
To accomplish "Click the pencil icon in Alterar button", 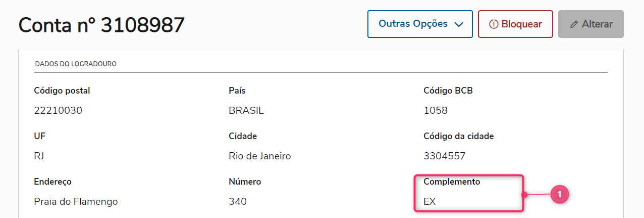I will point(574,24).
